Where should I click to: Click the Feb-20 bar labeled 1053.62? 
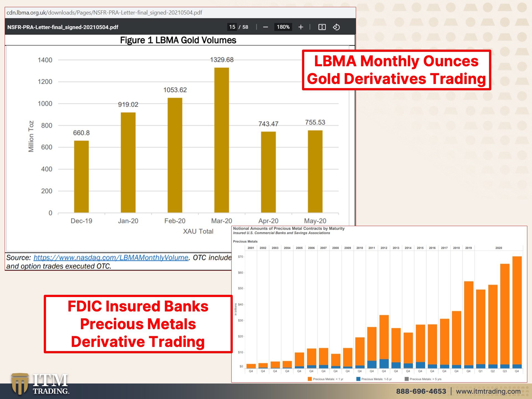point(175,155)
